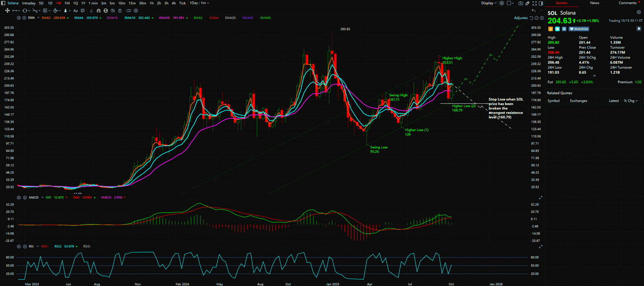Add SOL to Watchlist
The height and width of the screenshot is (286, 644).
tap(579, 29)
